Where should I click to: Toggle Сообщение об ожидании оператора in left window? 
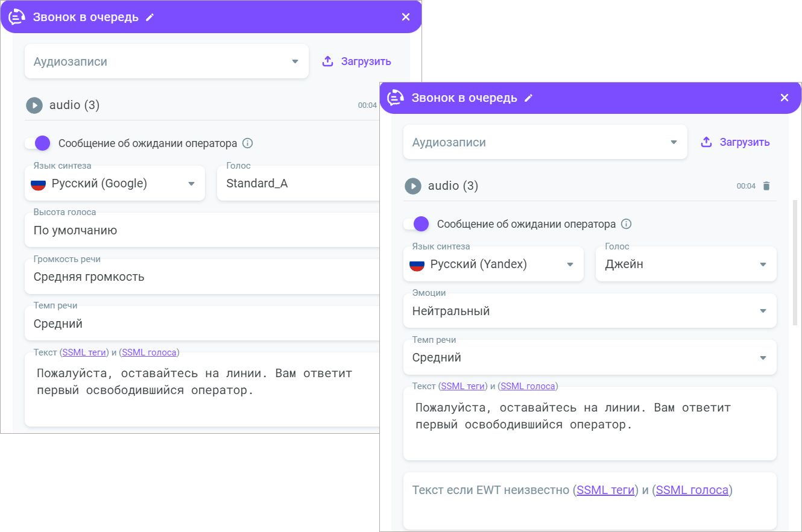37,143
